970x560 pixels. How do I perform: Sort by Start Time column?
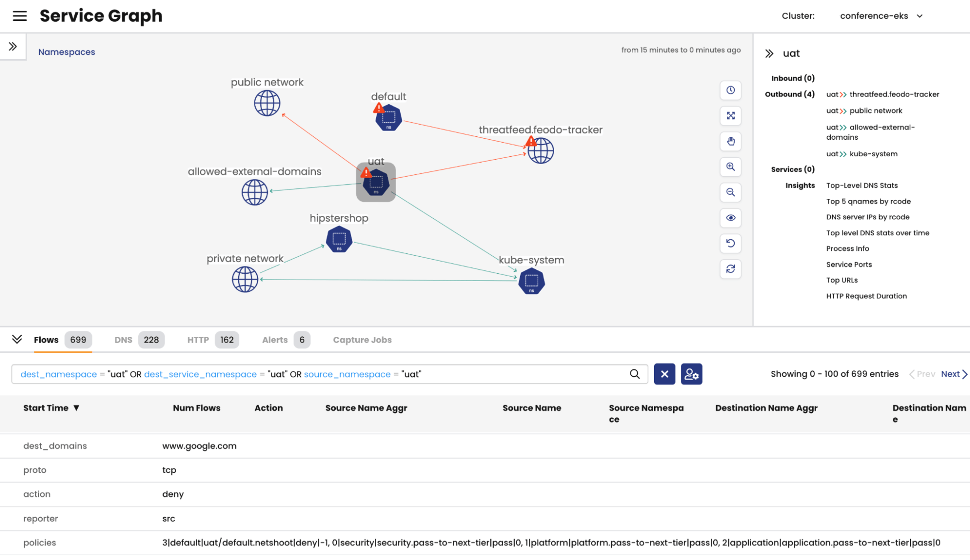click(x=51, y=408)
